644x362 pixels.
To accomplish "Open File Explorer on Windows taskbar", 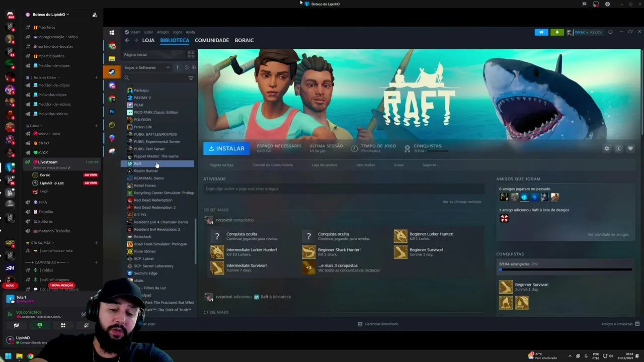I will (19, 356).
